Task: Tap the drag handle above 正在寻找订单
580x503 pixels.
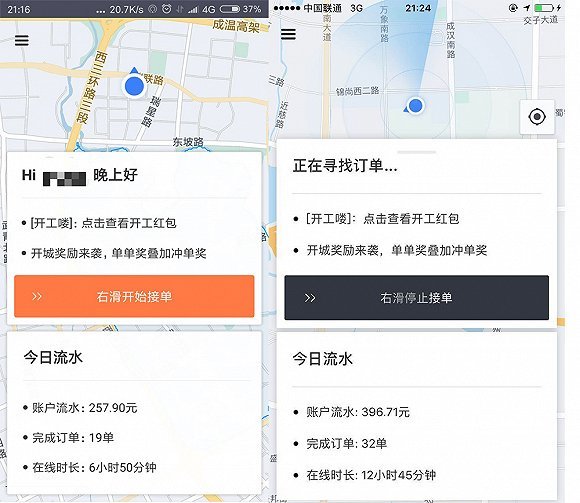Action: point(417,152)
